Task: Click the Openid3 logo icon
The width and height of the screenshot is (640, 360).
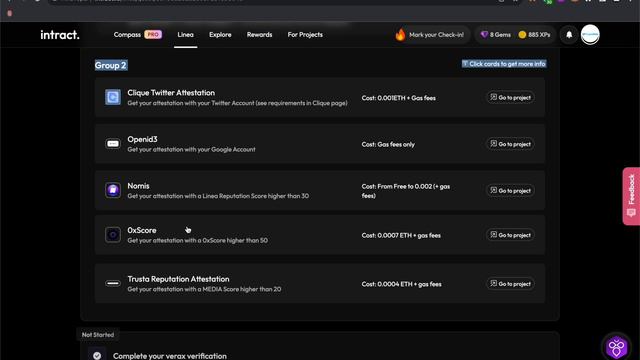Action: pos(113,144)
